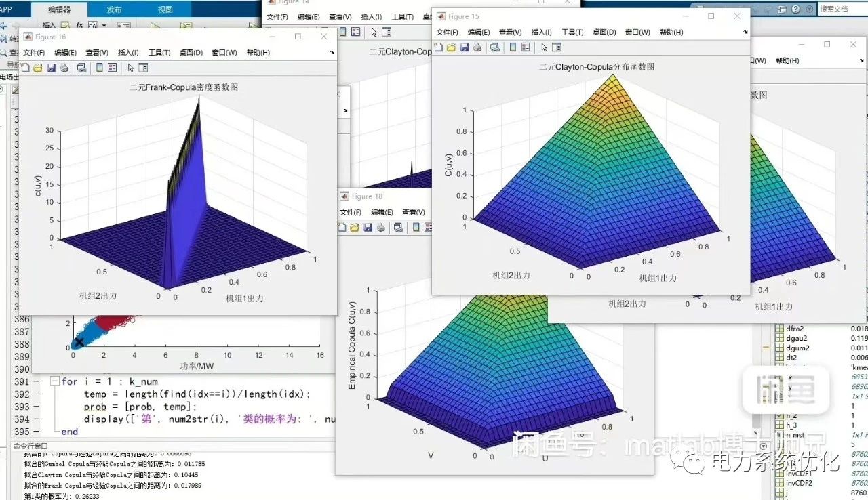Image resolution: width=868 pixels, height=500 pixels.
Task: Open 文件(F) menu in Figure 14
Action: coord(277,17)
